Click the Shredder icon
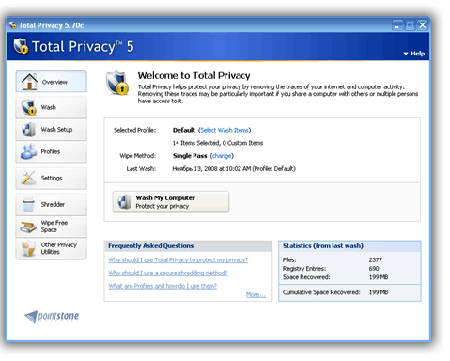This screenshot has height=361, width=450. pyautogui.click(x=29, y=204)
